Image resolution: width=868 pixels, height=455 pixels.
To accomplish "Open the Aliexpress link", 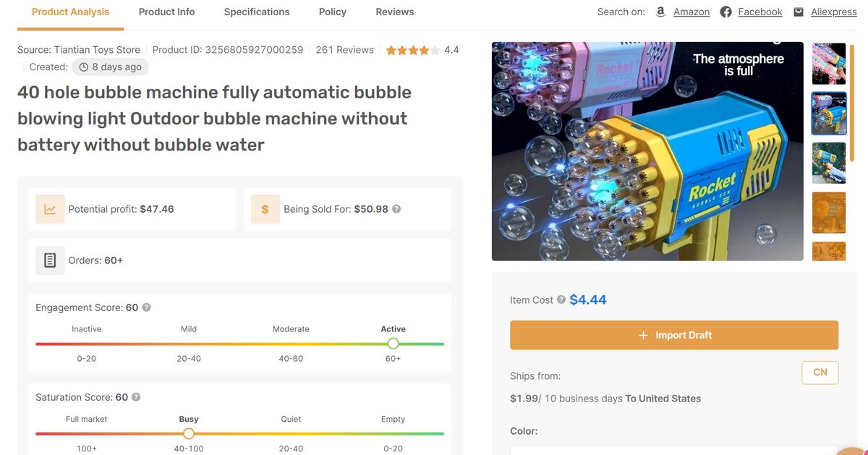I will (833, 12).
